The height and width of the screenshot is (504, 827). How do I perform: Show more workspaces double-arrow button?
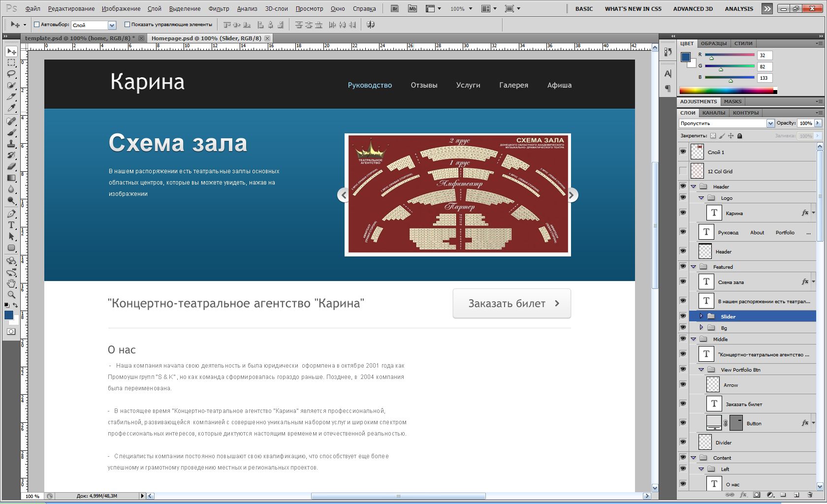(x=767, y=8)
